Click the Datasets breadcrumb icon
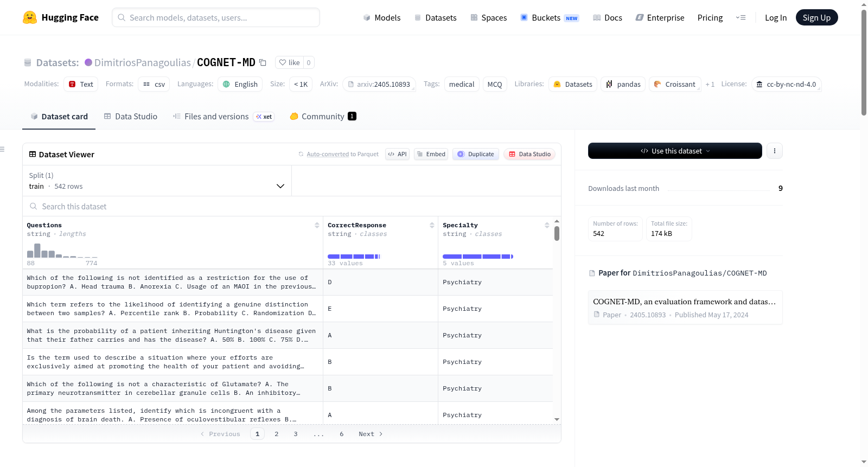868x467 pixels. tap(28, 62)
